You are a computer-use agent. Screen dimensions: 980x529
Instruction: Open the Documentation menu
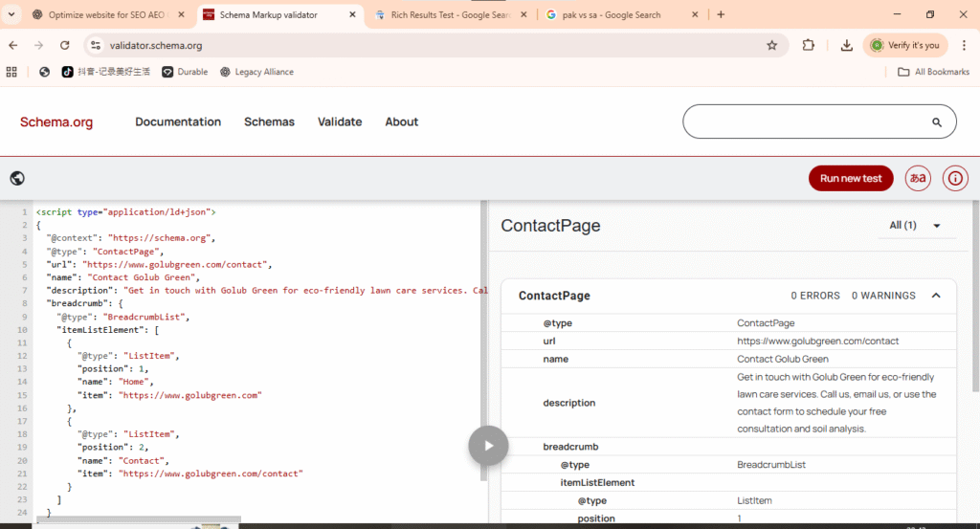[178, 121]
